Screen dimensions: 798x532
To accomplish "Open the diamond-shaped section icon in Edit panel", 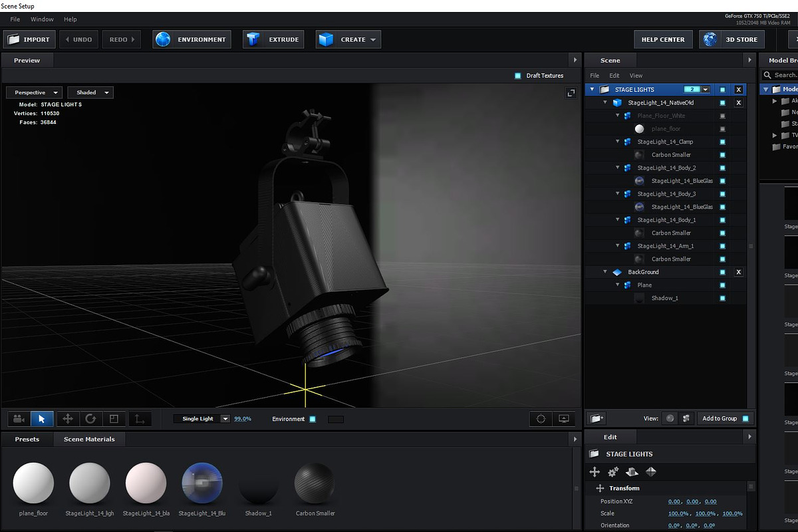I will [651, 471].
